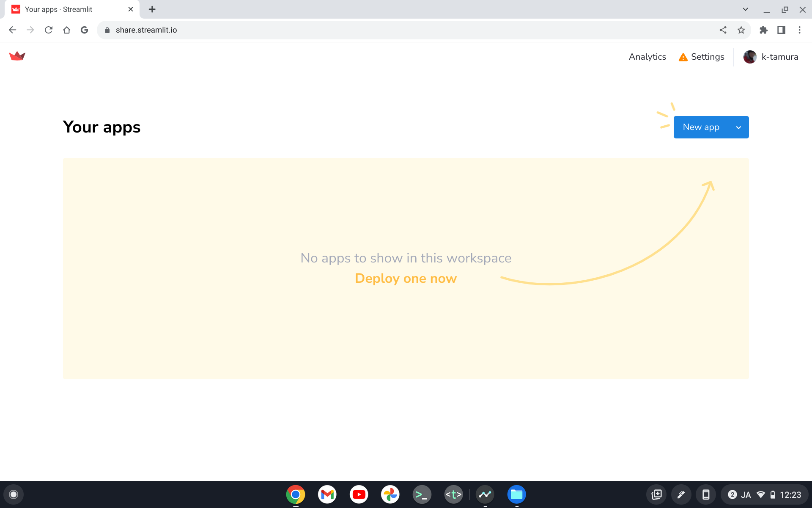Click the share icon in the address bar
The height and width of the screenshot is (508, 812).
pos(723,30)
